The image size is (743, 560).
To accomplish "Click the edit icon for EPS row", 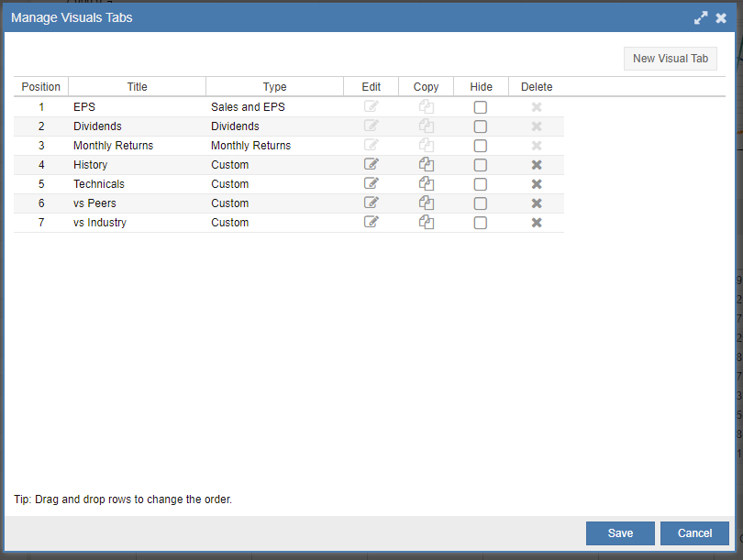I will click(x=371, y=106).
